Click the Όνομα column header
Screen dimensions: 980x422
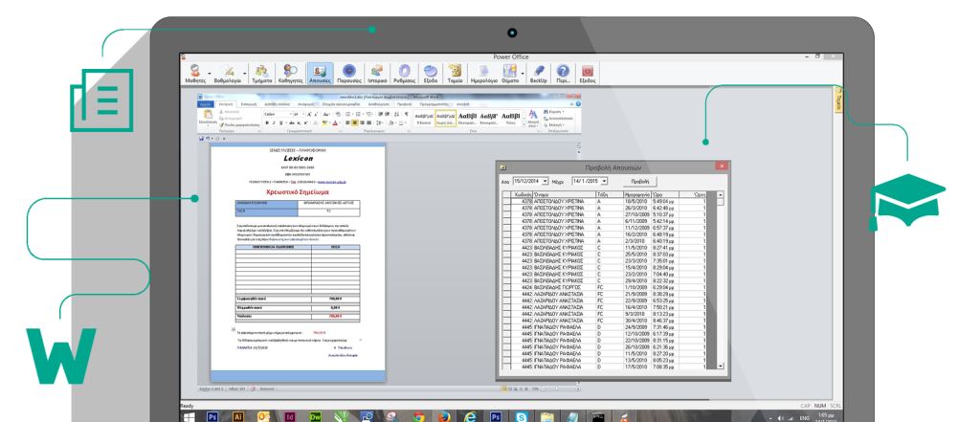[565, 195]
